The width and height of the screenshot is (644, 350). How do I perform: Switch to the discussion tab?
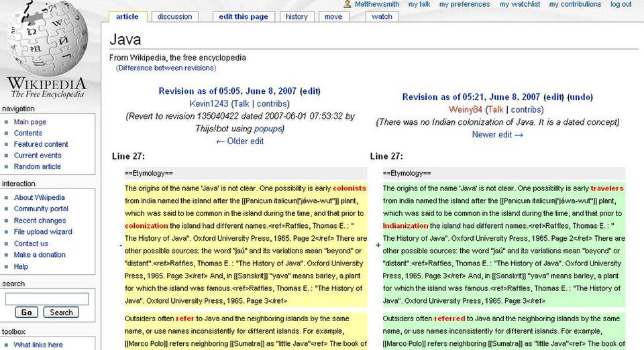point(174,17)
